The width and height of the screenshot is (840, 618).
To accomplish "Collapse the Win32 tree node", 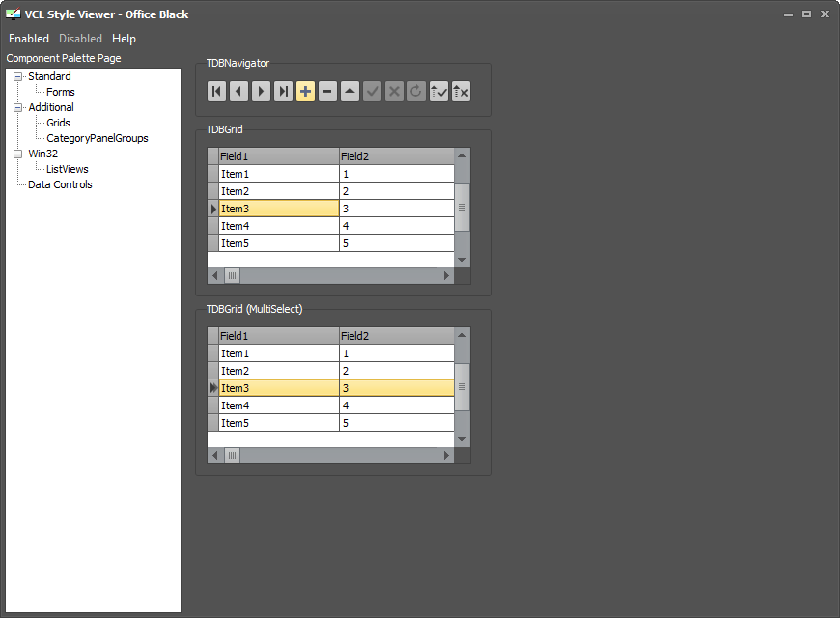I will coord(17,154).
